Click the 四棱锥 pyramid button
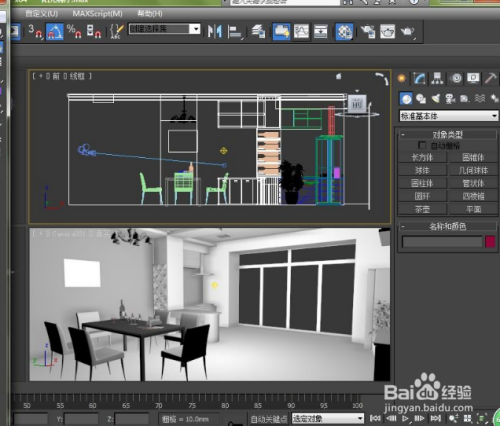500x426 pixels. 473,196
